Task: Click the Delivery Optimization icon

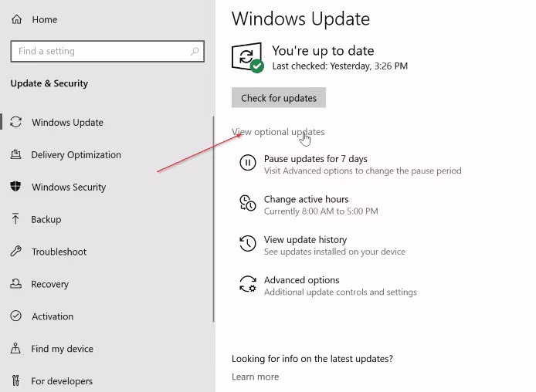Action: pyautogui.click(x=15, y=154)
